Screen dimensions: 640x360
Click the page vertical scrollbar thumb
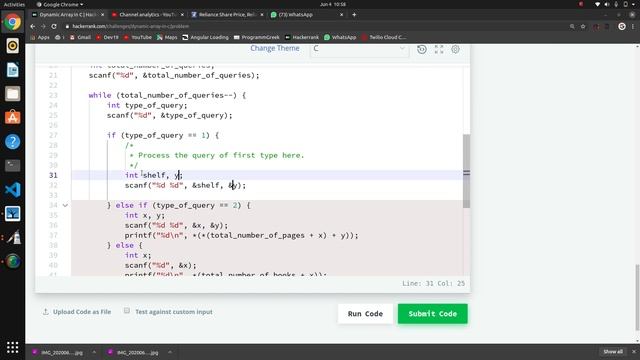(x=637, y=297)
